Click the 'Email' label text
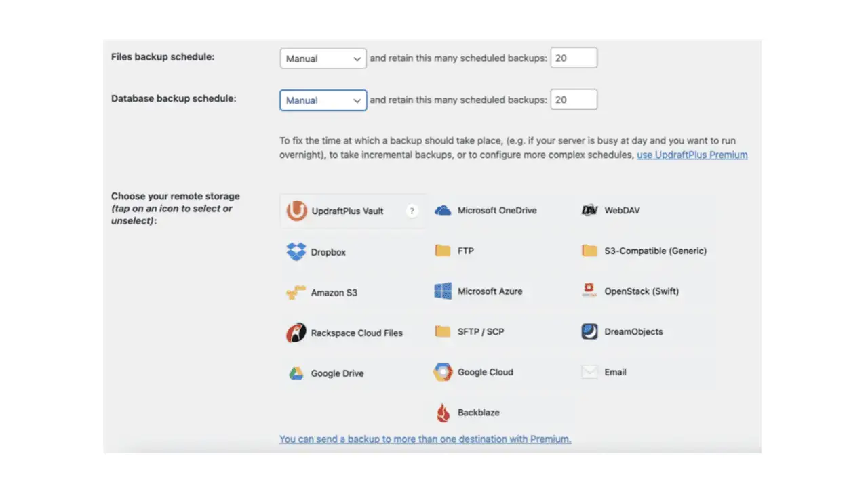The image size is (868, 488). [616, 372]
